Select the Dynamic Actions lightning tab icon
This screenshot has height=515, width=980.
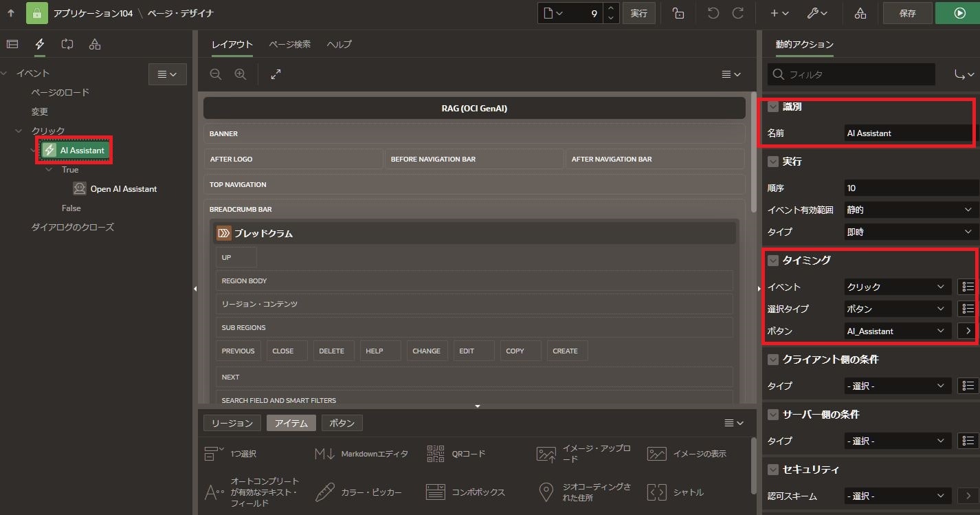pos(40,44)
